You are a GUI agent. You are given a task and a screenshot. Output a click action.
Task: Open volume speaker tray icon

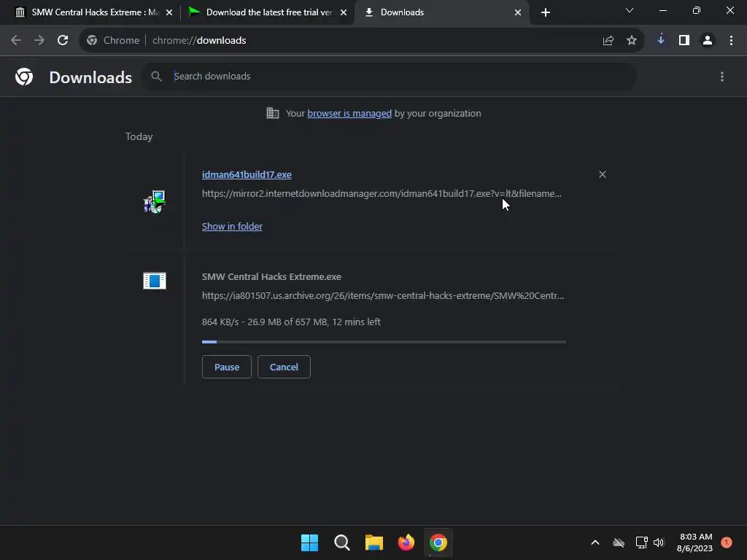pos(659,542)
